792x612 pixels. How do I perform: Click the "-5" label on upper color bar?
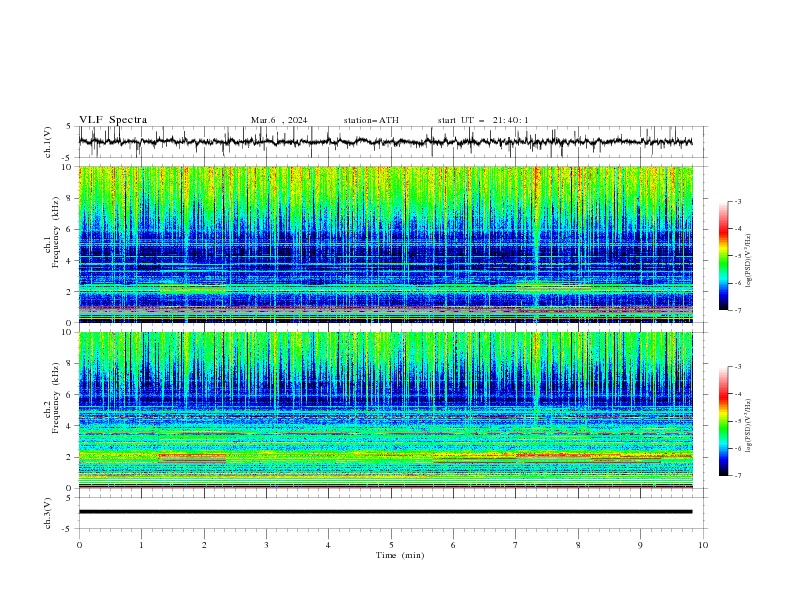tap(738, 256)
